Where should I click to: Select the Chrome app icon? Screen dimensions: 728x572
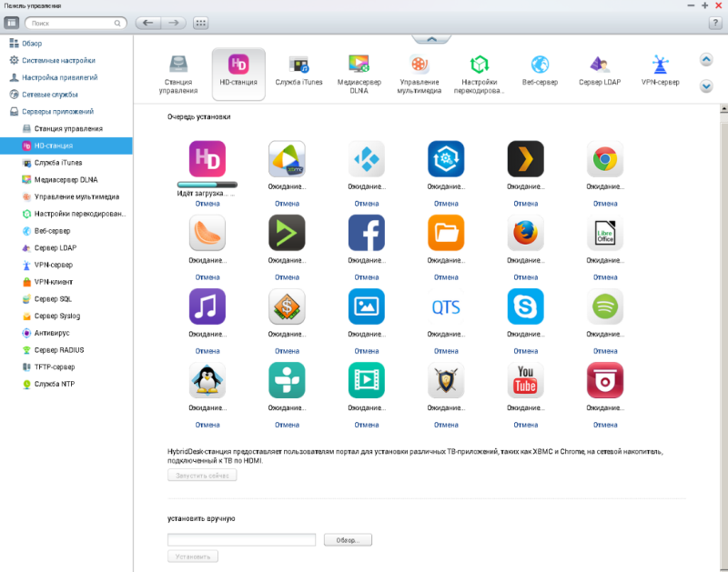point(605,159)
